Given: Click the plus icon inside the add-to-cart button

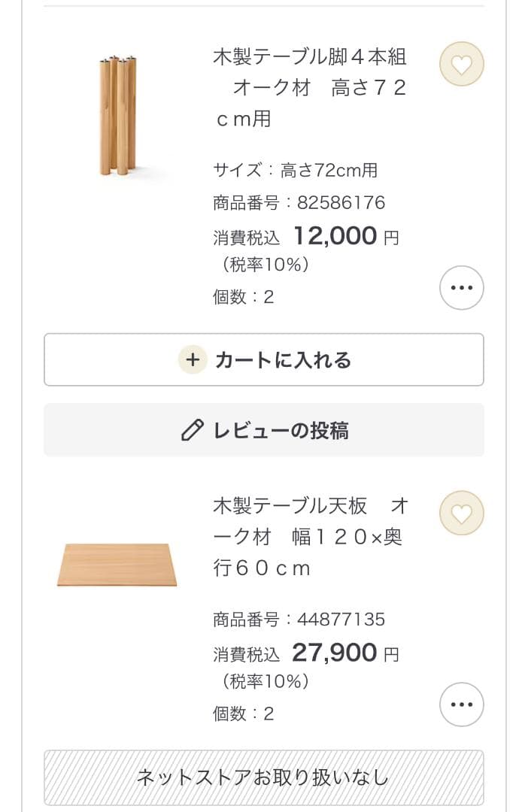Looking at the screenshot, I should click(x=193, y=359).
